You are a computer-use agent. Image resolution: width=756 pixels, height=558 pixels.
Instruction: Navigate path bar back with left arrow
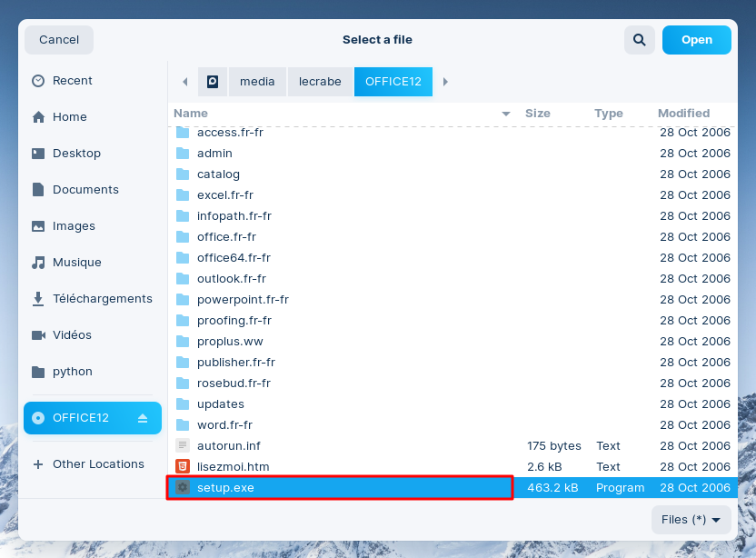pyautogui.click(x=184, y=82)
